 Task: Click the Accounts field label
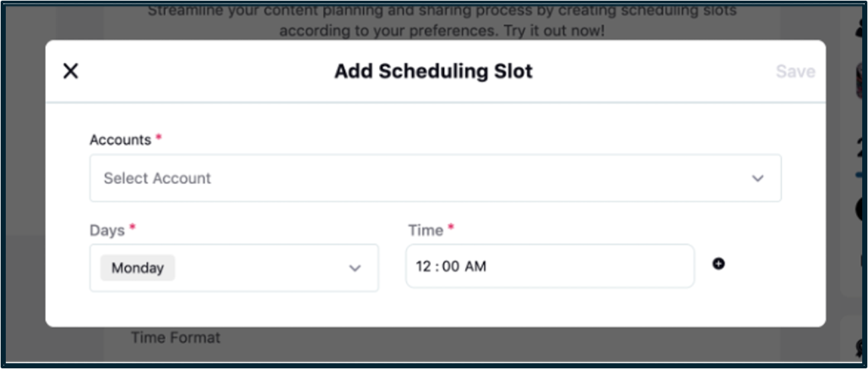point(121,140)
